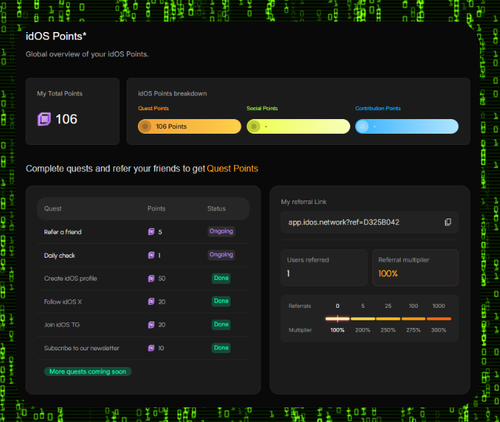This screenshot has width=500, height=422.
Task: Click the 5 referrals tier label
Action: 363,306
